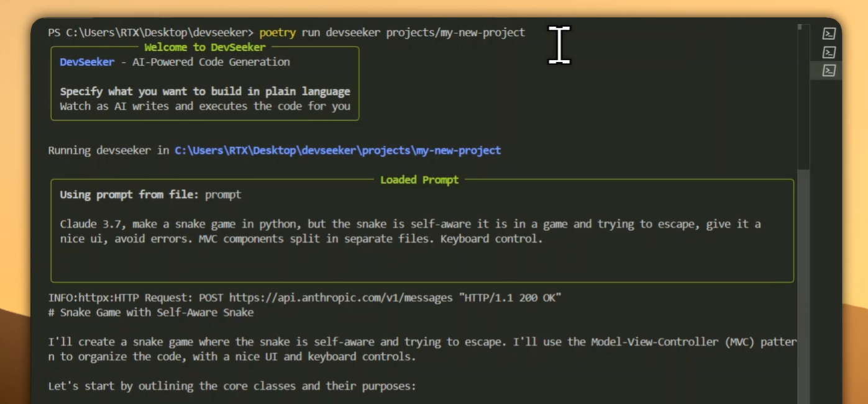Screen dimensions: 868x404
Task: Click the topmost terminal icon in the sidebar
Action: pyautogui.click(x=828, y=34)
